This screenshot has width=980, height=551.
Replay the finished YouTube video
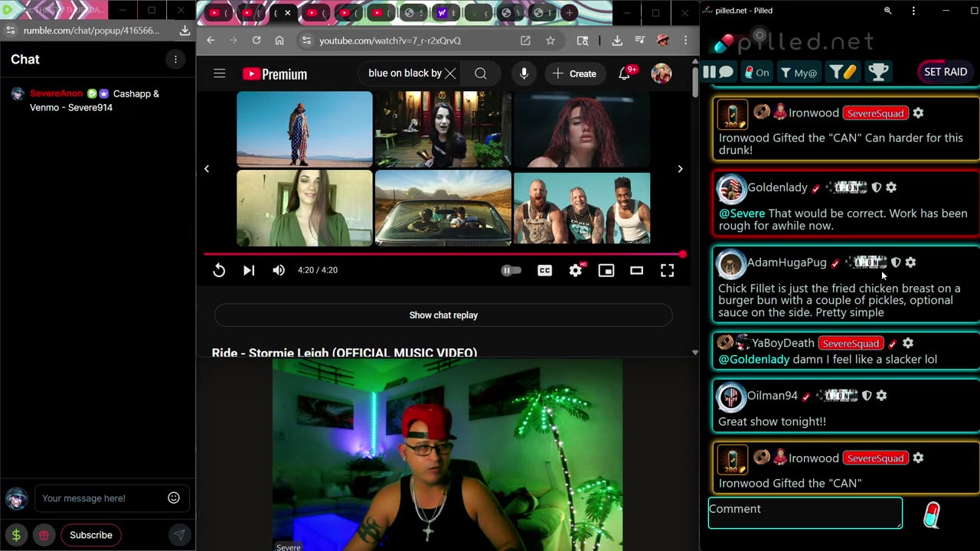click(219, 270)
